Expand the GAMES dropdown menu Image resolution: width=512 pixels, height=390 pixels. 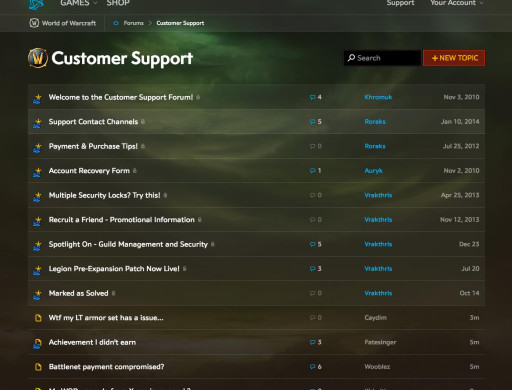click(79, 3)
